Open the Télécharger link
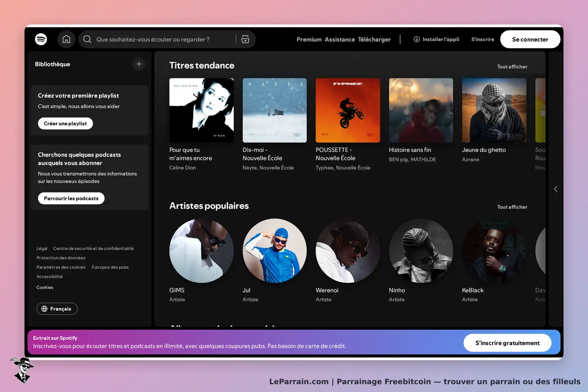588x392 pixels. tap(374, 39)
